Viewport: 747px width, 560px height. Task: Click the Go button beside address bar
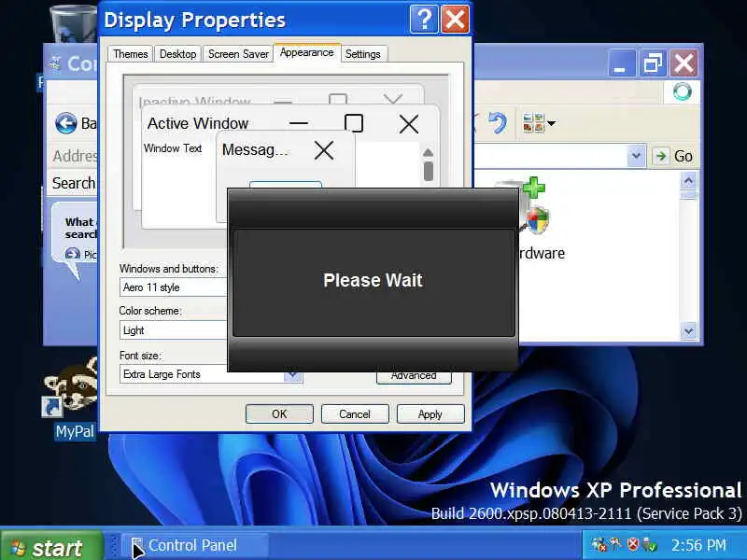point(674,156)
